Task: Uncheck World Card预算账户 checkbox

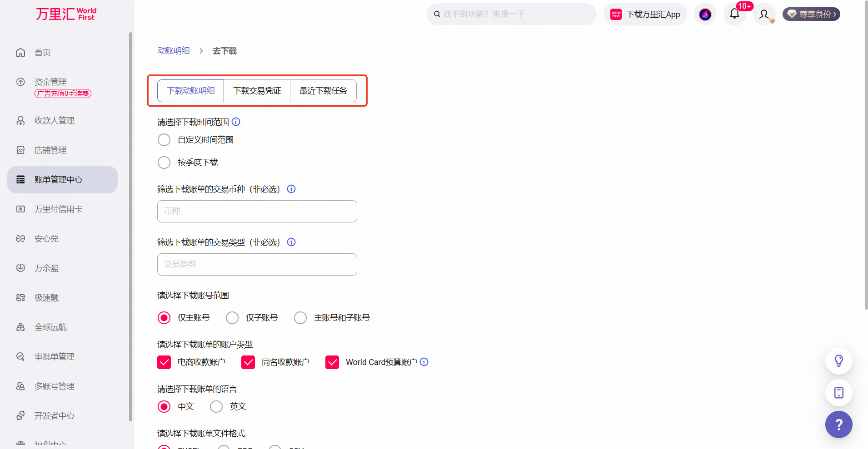Action: click(332, 362)
